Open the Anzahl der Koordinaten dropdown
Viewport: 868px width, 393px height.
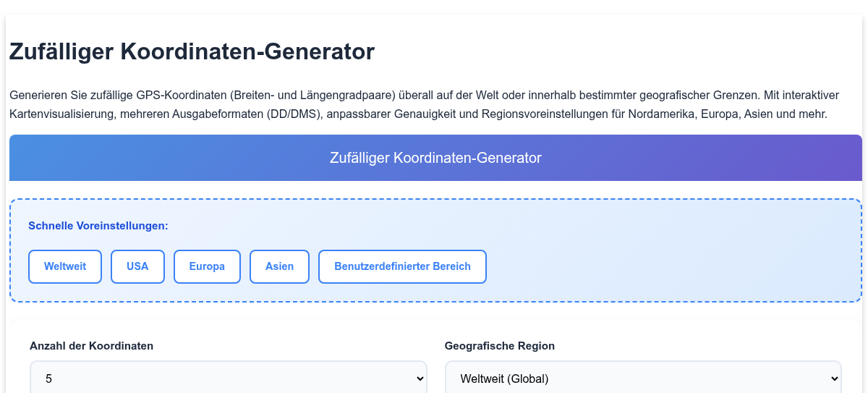tap(229, 378)
